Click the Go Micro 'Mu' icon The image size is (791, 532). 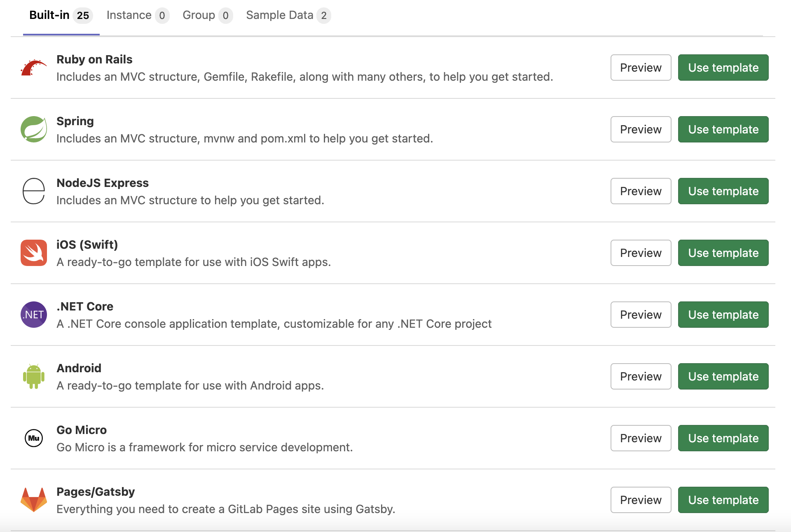tap(33, 438)
